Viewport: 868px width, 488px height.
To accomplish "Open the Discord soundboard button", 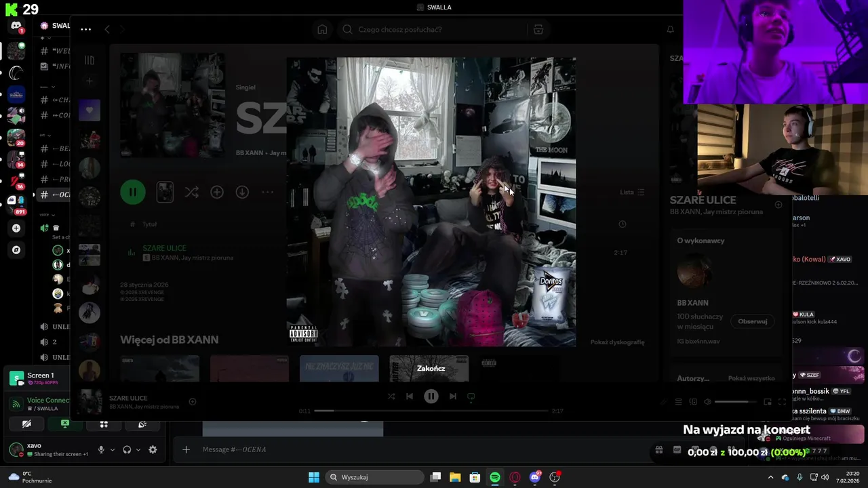I will coord(142,424).
